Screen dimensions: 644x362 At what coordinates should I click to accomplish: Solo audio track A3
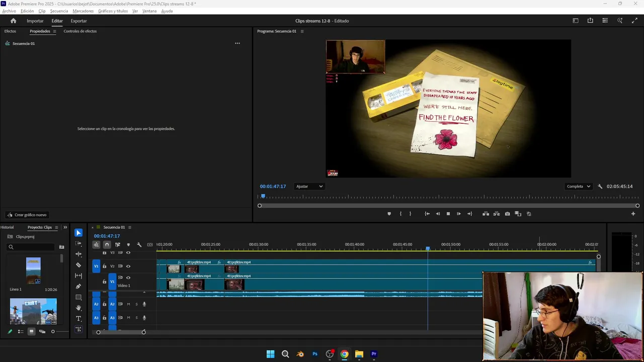point(136,318)
